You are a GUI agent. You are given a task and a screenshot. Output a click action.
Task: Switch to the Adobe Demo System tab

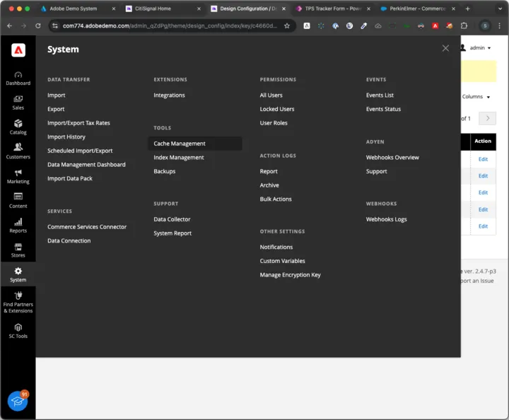click(73, 8)
